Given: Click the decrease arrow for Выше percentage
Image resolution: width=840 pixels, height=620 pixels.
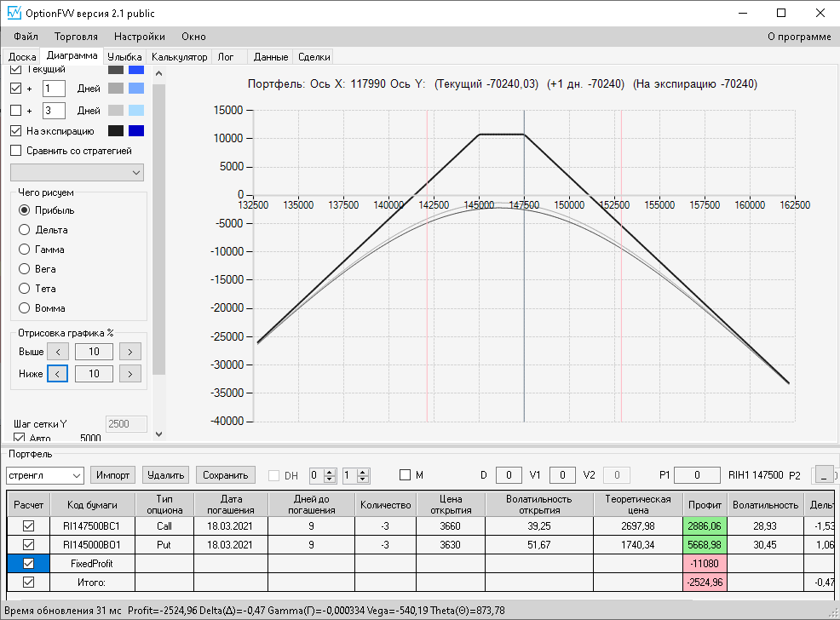Looking at the screenshot, I should click(x=57, y=351).
